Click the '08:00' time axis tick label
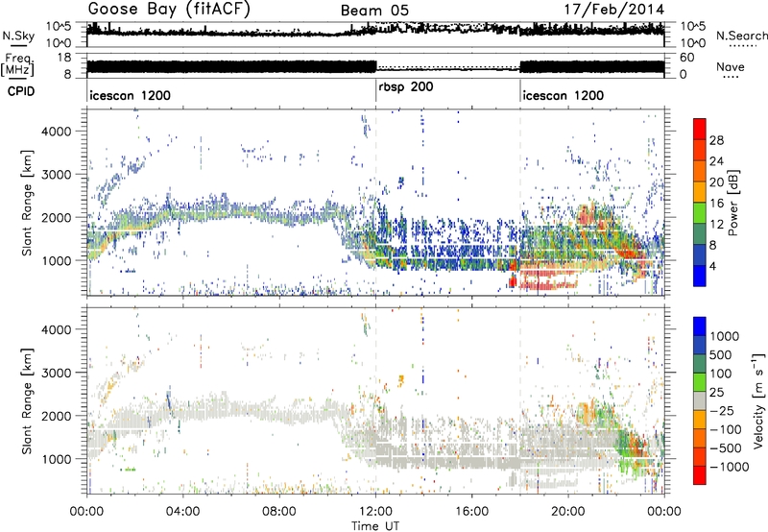Image resolution: width=768 pixels, height=532 pixels. coord(279,512)
